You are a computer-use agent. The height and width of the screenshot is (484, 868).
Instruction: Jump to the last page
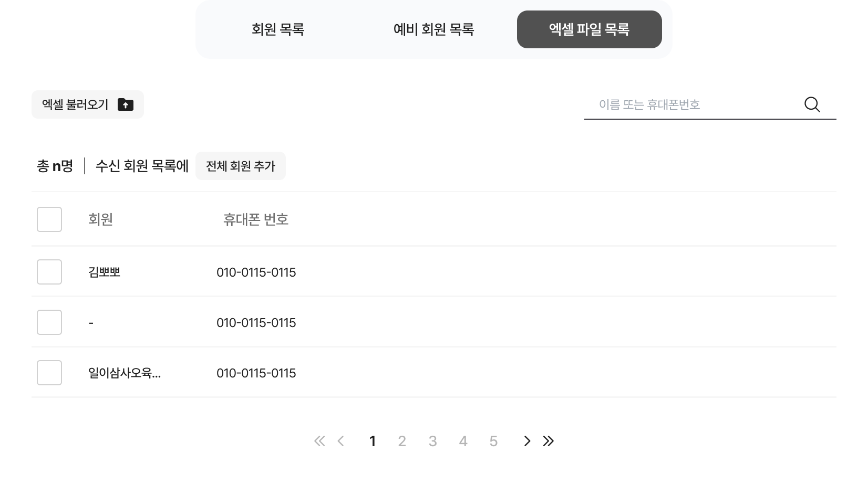click(x=549, y=441)
